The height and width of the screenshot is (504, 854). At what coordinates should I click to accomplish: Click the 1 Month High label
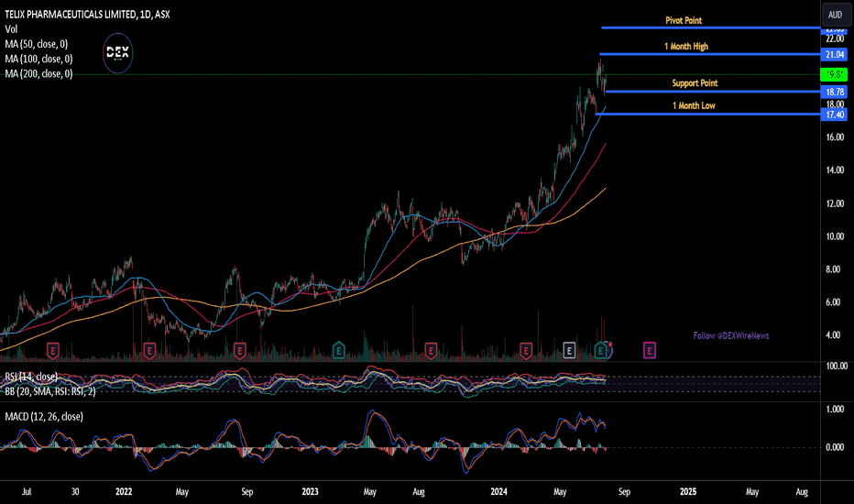pyautogui.click(x=686, y=47)
